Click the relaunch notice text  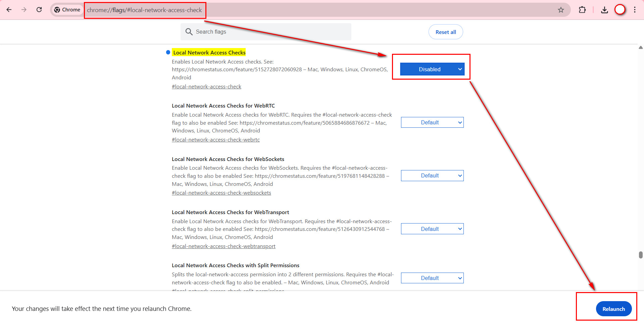tap(102, 309)
